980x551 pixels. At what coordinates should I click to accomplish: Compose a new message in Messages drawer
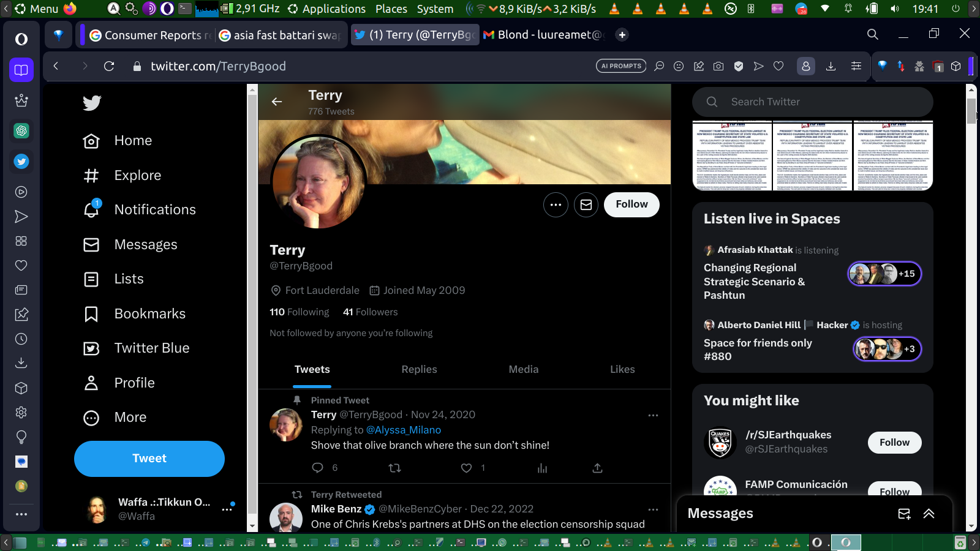pyautogui.click(x=904, y=514)
